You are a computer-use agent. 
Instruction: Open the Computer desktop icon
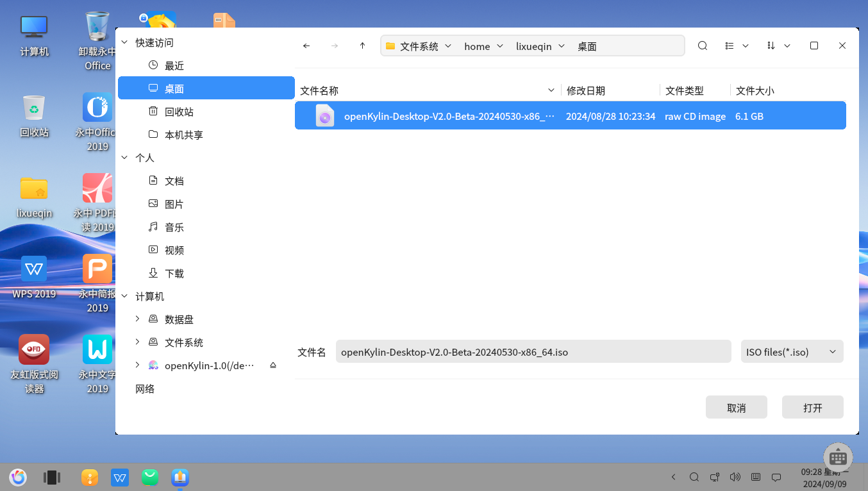coord(34,35)
